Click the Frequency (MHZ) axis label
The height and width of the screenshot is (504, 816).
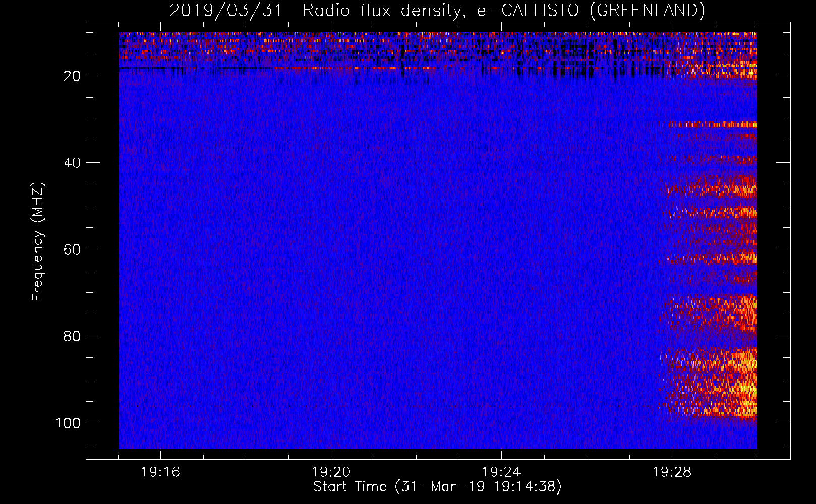(38, 242)
